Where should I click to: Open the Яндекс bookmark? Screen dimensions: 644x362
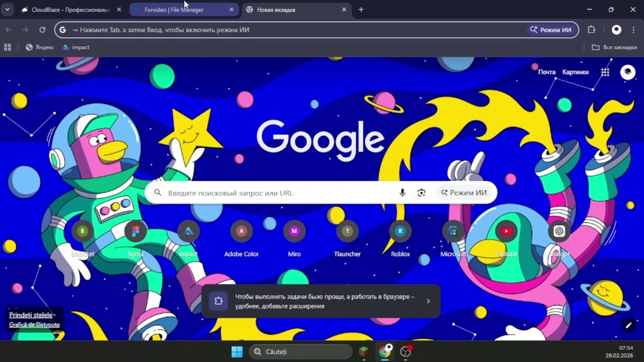[40, 47]
